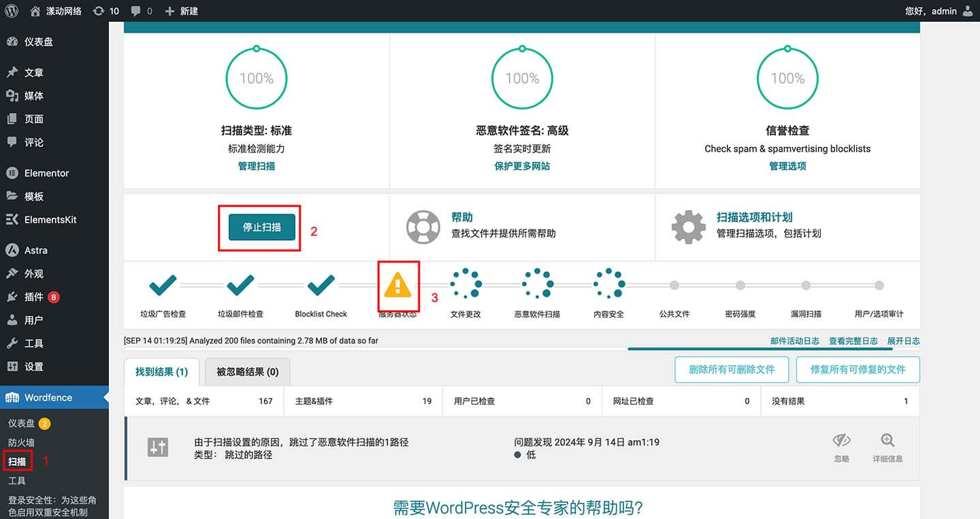Click 删除所有可删除文件 button

pos(732,369)
